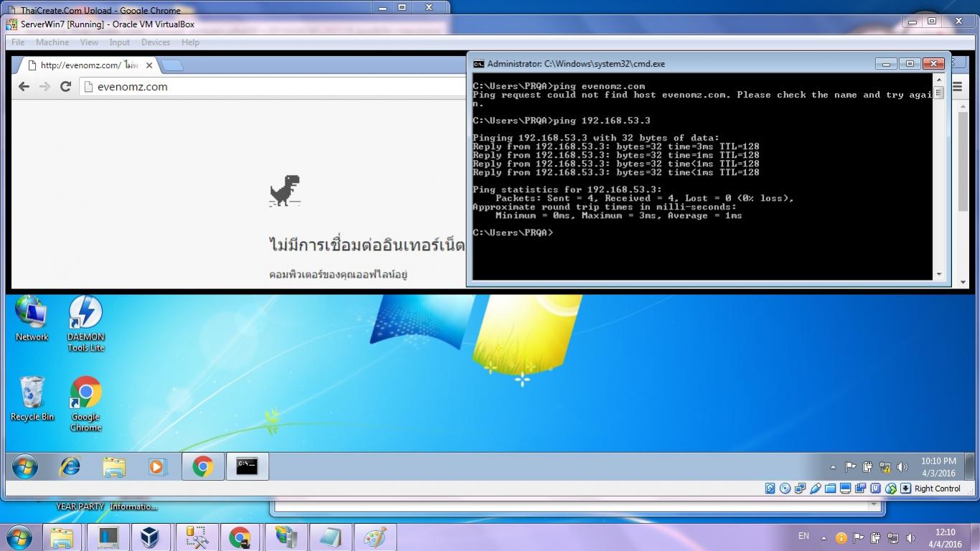Viewport: 980px width, 551px height.
Task: Click the orange info icon in host tray
Action: 841,537
